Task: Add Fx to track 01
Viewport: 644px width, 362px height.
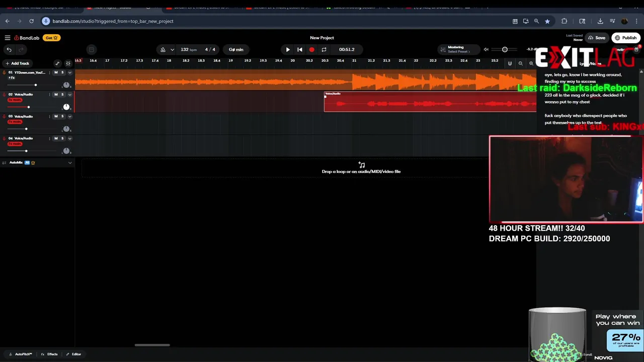Action: [12, 78]
